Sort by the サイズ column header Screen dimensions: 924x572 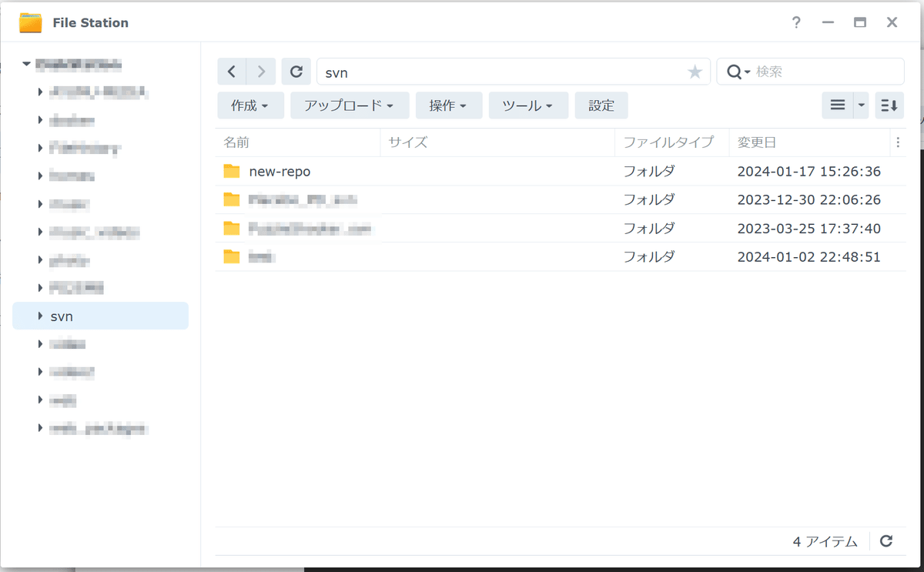pyautogui.click(x=497, y=142)
